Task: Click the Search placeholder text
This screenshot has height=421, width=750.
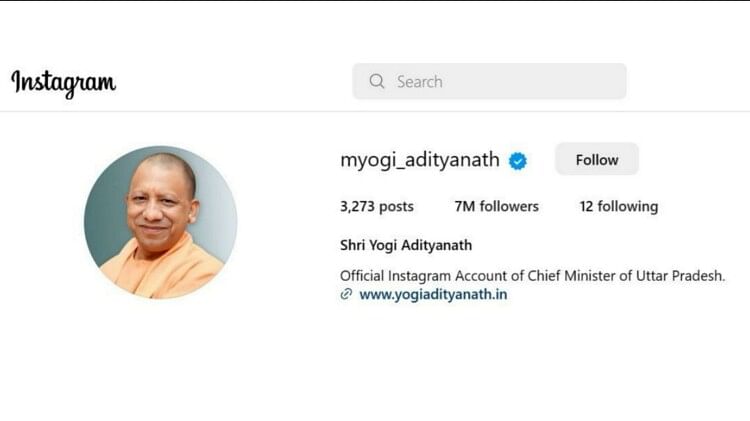Action: click(x=419, y=82)
